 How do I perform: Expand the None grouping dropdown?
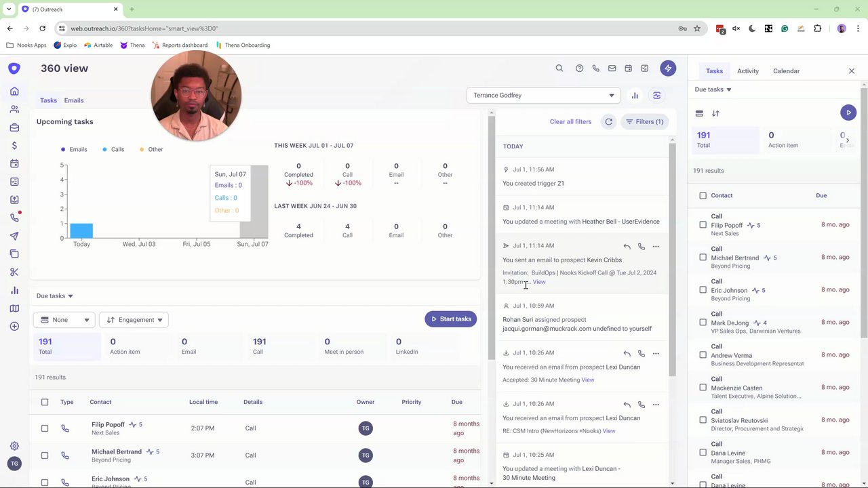coord(64,320)
